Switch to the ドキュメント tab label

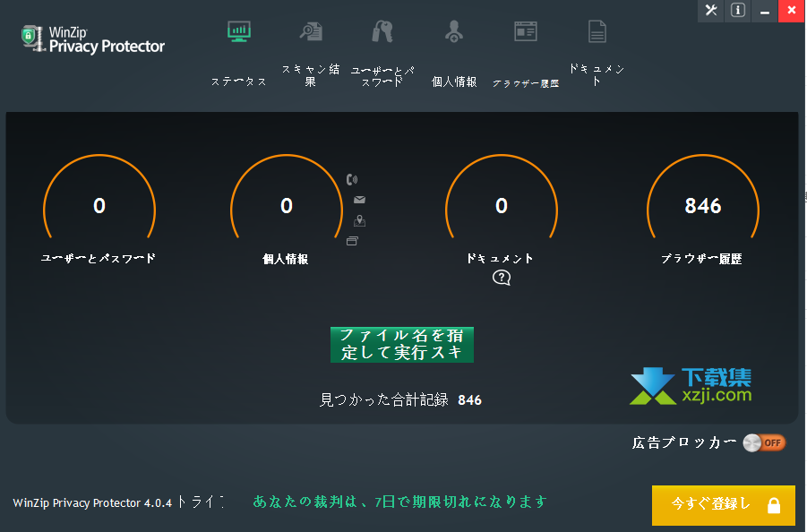[597, 75]
